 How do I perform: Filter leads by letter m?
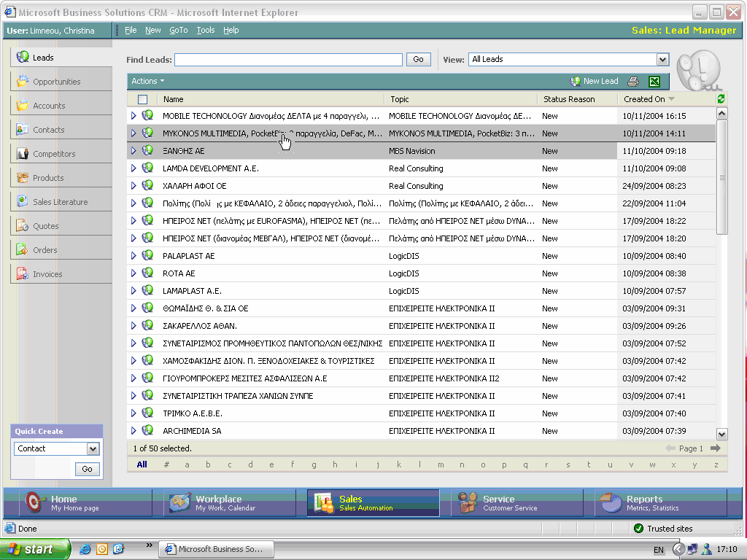pyautogui.click(x=441, y=464)
